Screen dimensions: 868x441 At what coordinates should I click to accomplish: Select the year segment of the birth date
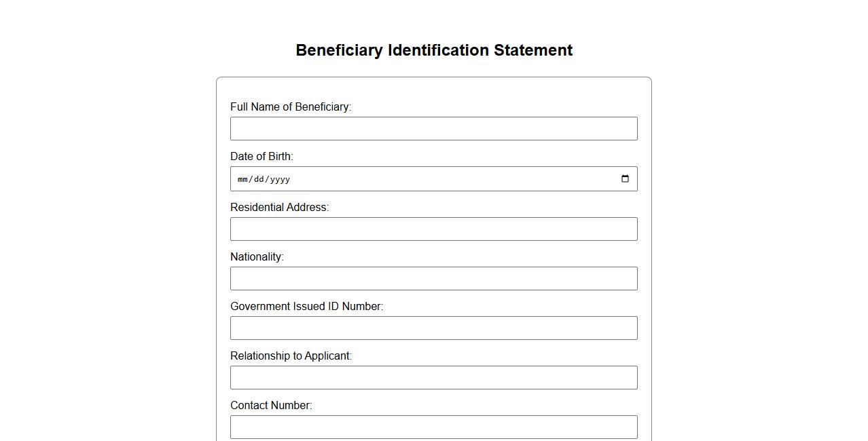[279, 180]
